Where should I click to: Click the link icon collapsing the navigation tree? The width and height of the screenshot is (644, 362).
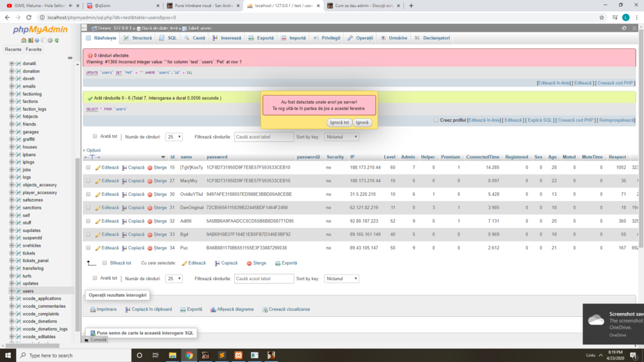click(70, 58)
